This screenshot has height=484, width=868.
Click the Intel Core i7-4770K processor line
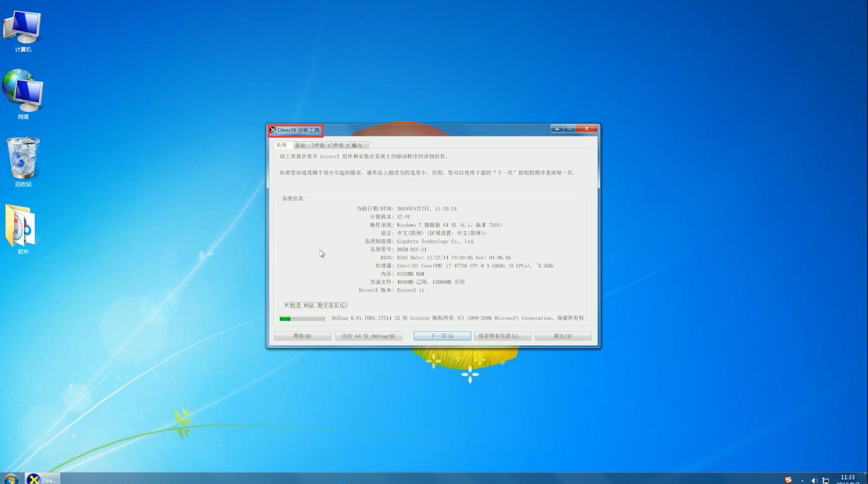tap(475, 266)
